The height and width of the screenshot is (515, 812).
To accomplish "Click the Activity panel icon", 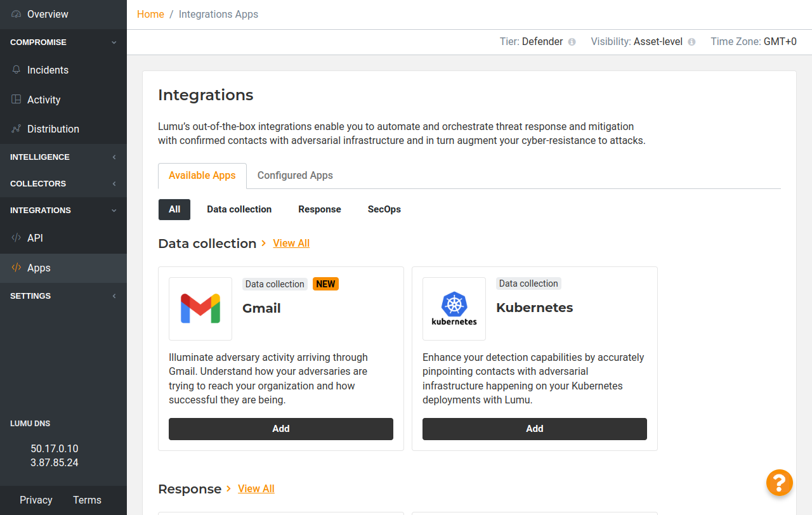I will [x=16, y=100].
